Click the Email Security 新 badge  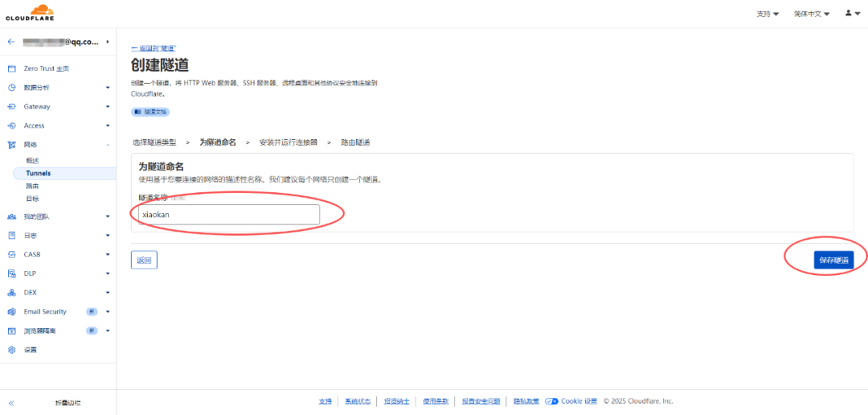pos(92,312)
